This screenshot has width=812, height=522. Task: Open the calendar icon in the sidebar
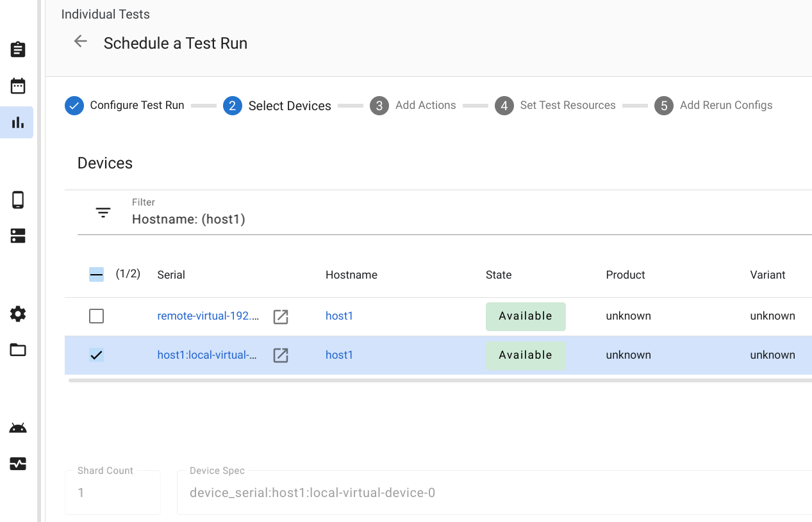pyautogui.click(x=18, y=86)
